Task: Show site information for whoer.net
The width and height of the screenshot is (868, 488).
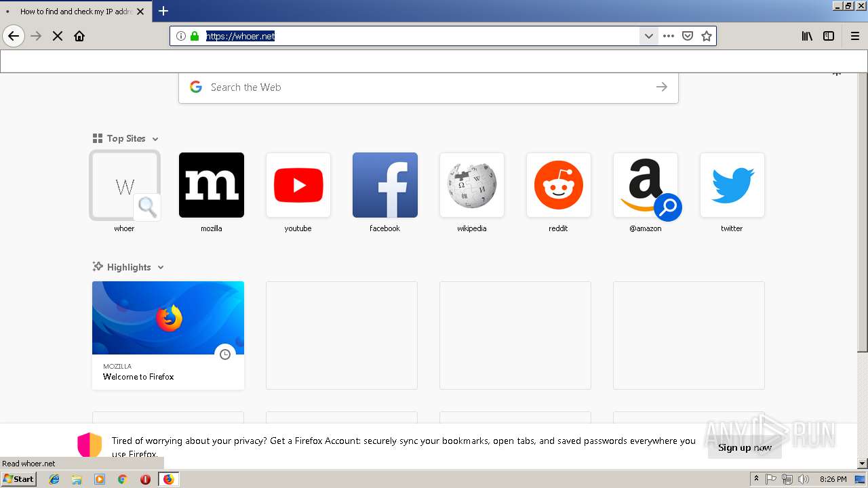Action: click(180, 36)
